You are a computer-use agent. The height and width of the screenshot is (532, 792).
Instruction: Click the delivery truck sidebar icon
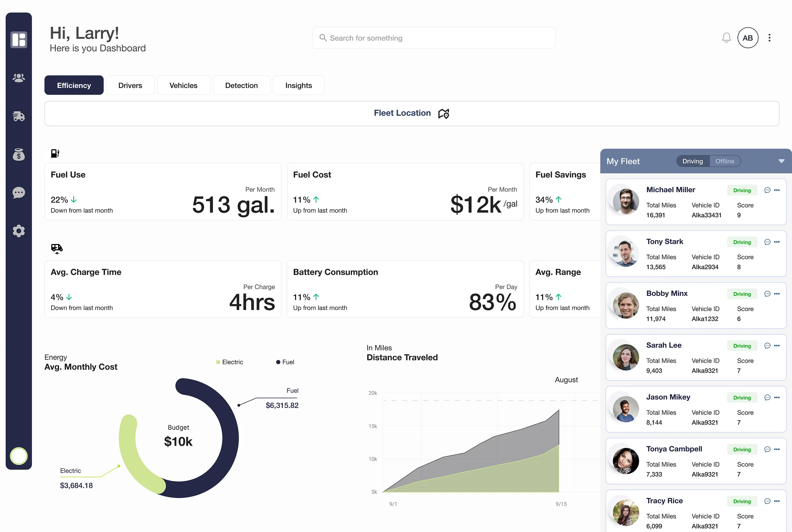(19, 116)
